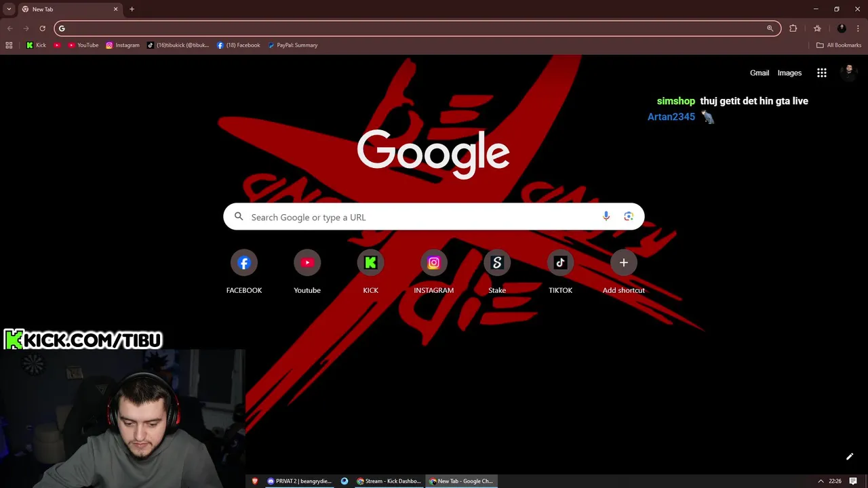Image resolution: width=868 pixels, height=488 pixels.
Task: Search by image with the Google Lens icon
Action: tap(629, 216)
